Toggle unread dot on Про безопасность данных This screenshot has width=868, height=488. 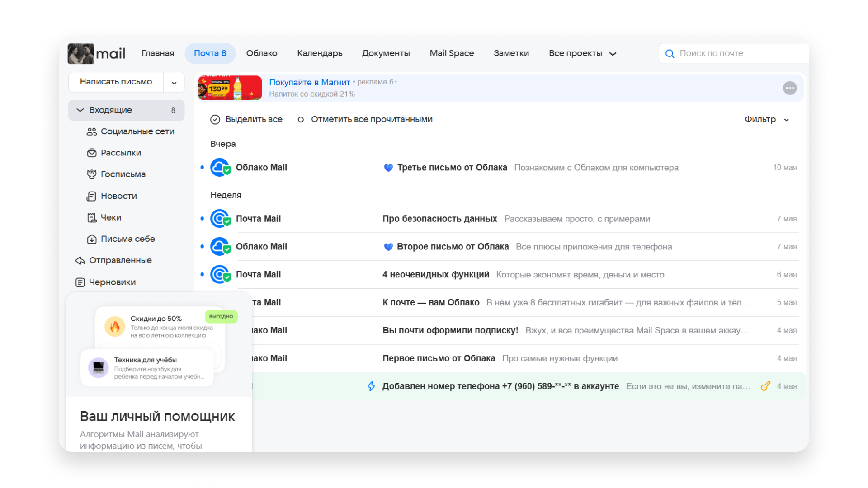(x=202, y=219)
